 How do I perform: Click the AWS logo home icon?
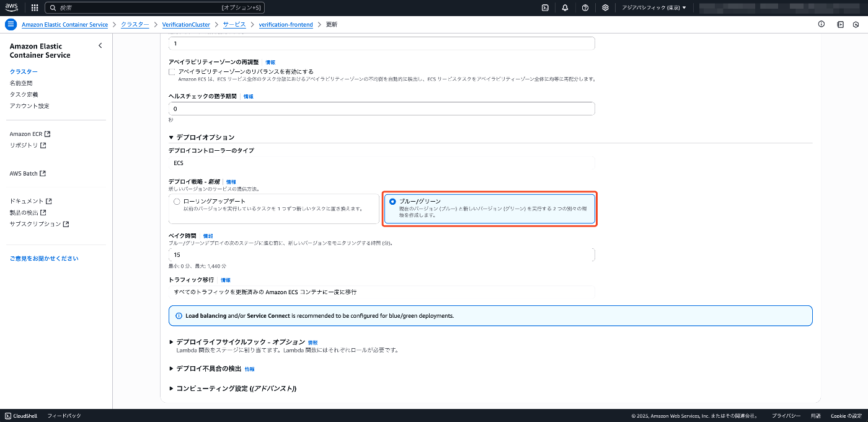[12, 7]
